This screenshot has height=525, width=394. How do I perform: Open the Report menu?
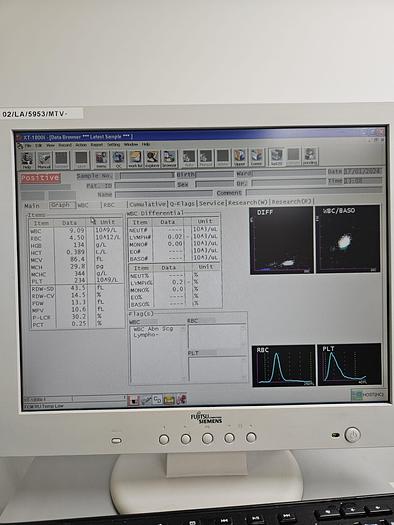97,145
